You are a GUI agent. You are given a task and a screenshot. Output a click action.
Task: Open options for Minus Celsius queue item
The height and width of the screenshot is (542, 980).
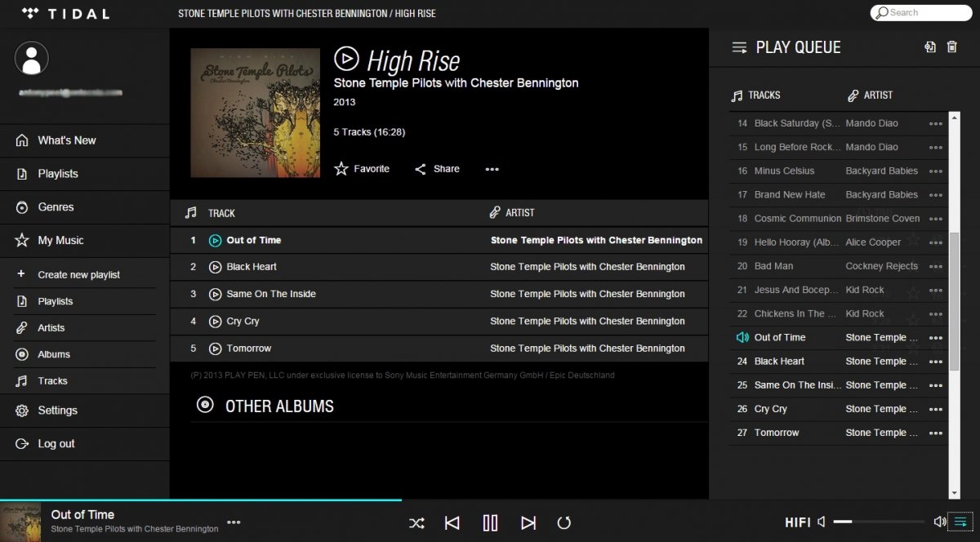click(x=936, y=171)
